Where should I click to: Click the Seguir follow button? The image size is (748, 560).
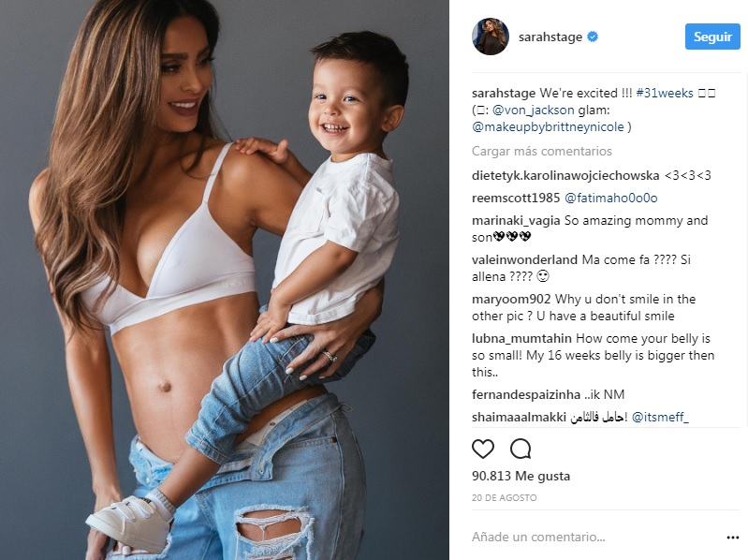712,37
